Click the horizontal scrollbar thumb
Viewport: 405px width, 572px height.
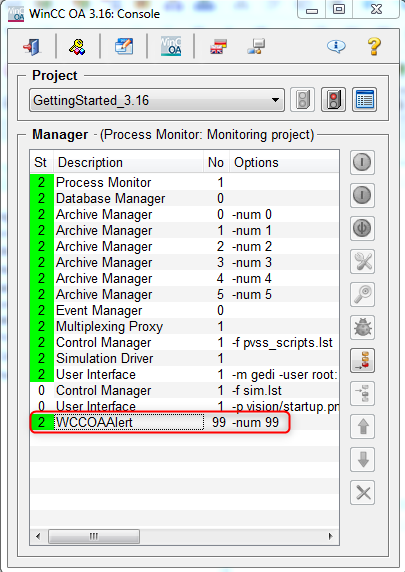coord(94,536)
